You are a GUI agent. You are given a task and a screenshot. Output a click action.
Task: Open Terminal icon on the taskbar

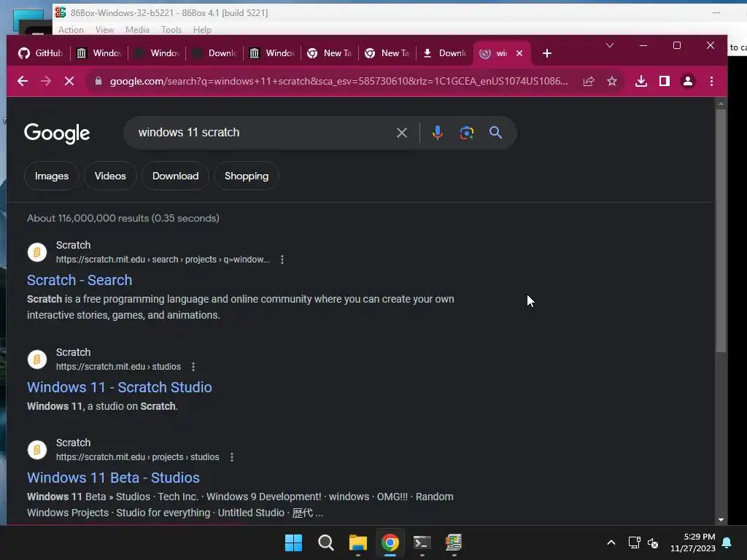(x=422, y=542)
